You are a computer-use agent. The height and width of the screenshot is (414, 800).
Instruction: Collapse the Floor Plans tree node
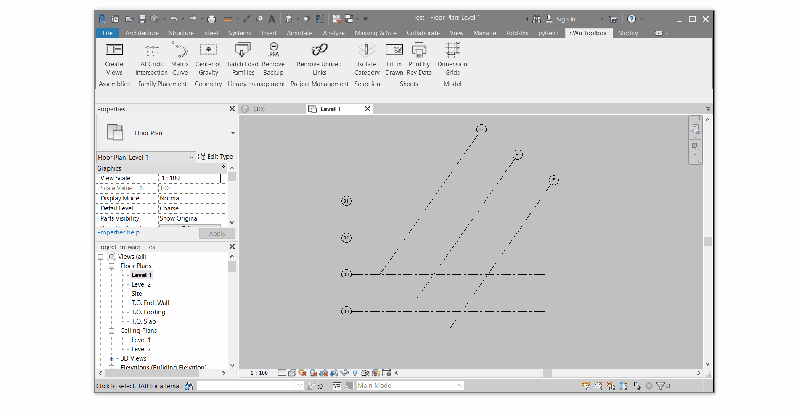pos(112,266)
